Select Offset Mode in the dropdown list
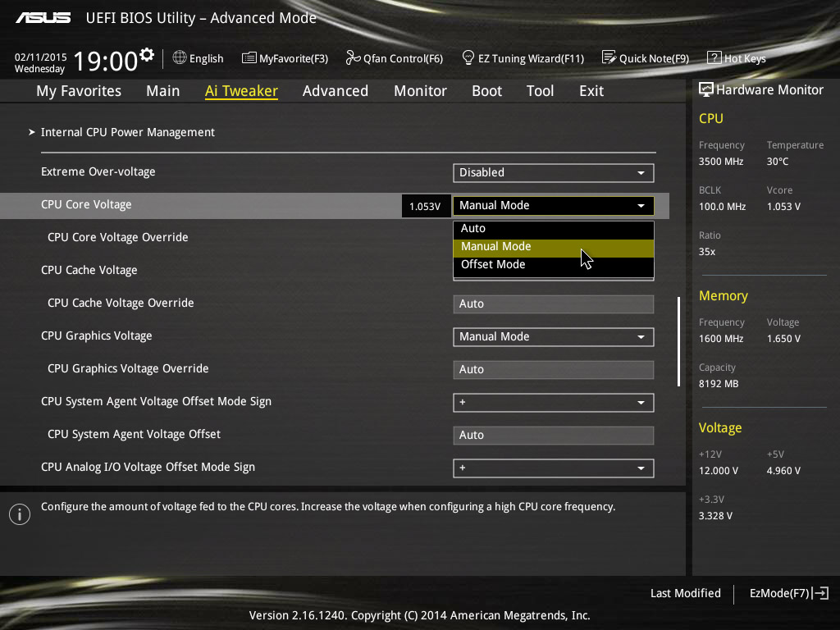The width and height of the screenshot is (840, 630). click(554, 265)
